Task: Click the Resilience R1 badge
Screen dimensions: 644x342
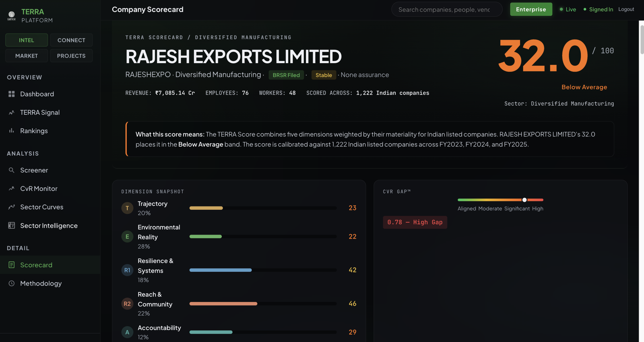Action: pos(127,270)
